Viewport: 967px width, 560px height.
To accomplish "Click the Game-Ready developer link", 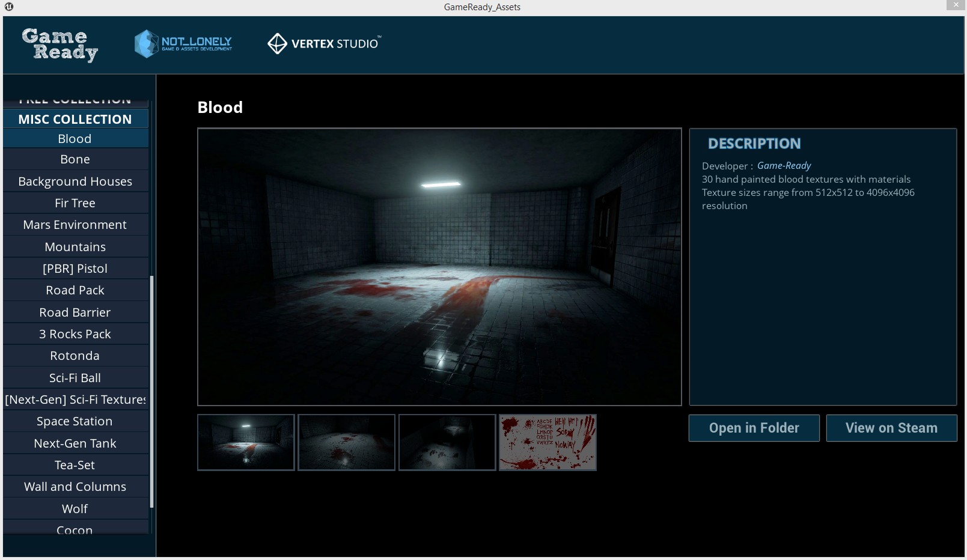I will coord(784,165).
